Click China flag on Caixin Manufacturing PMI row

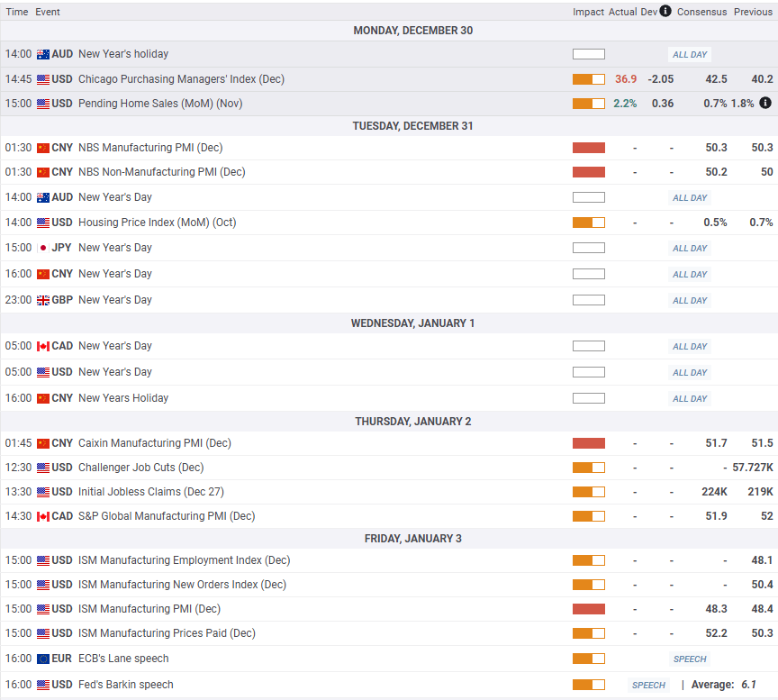(43, 443)
